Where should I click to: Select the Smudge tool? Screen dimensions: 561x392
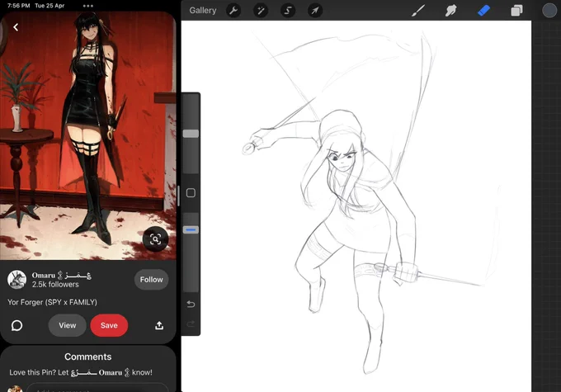coord(450,11)
